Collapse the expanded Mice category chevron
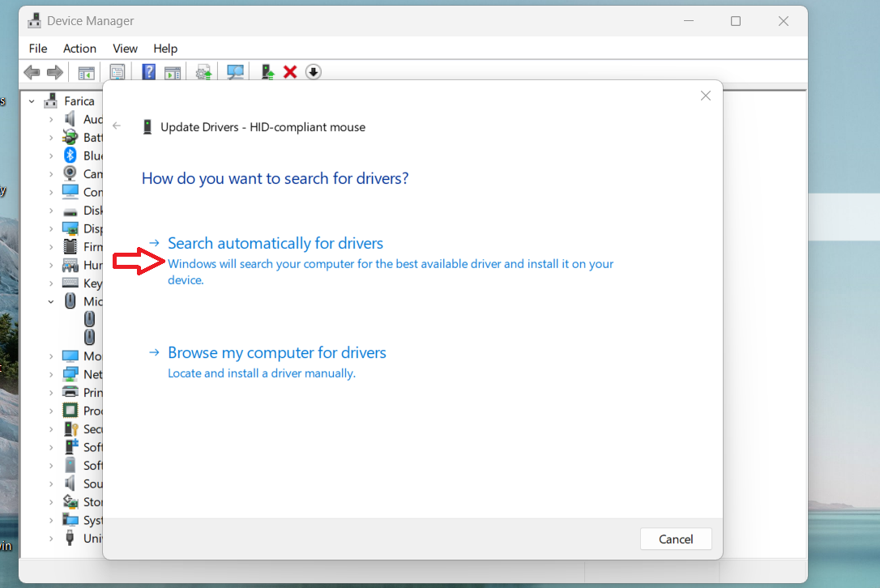Screen dimensions: 880x588 point(50,301)
